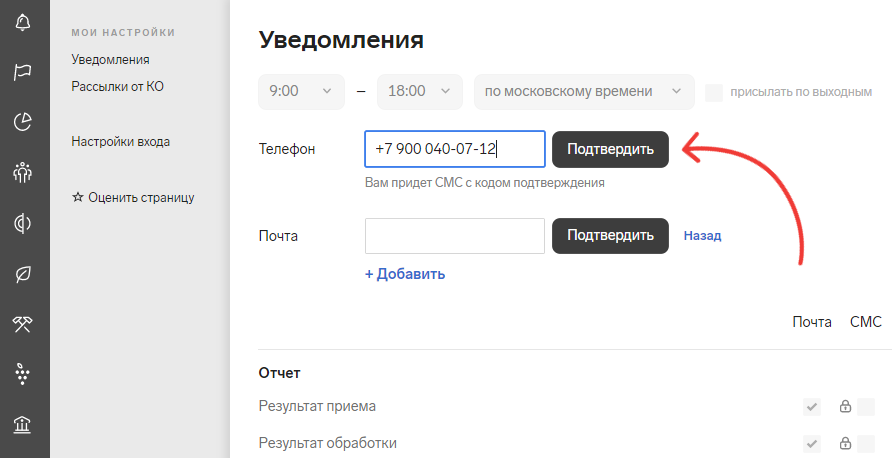Open the crossed hammers sidebar icon
Image resolution: width=892 pixels, height=458 pixels.
coord(22,324)
